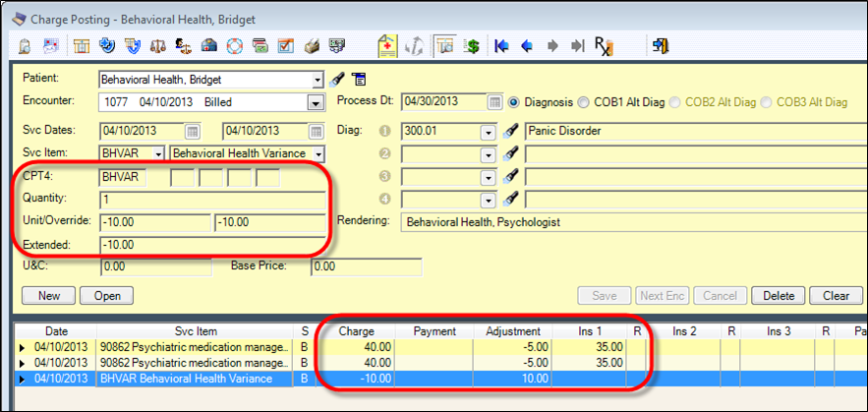Click the blue shield with stethoscope icon
The width and height of the screenshot is (868, 412).
107,45
